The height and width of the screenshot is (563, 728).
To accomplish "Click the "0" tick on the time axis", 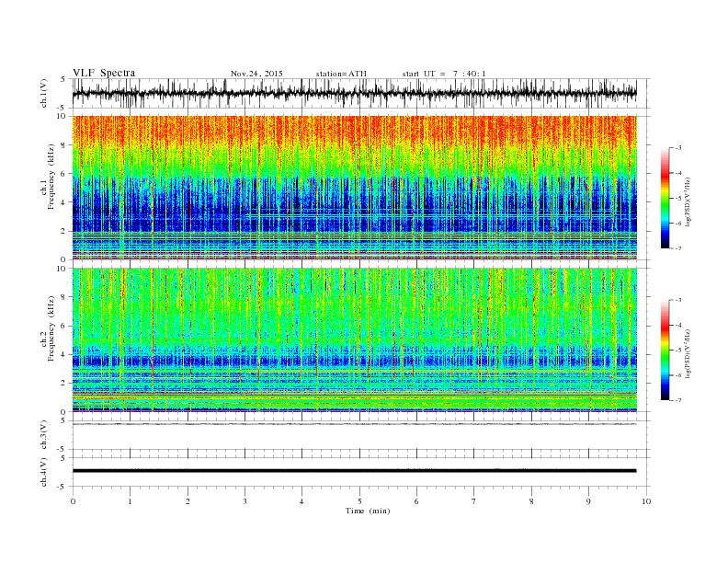I will pyautogui.click(x=73, y=501).
